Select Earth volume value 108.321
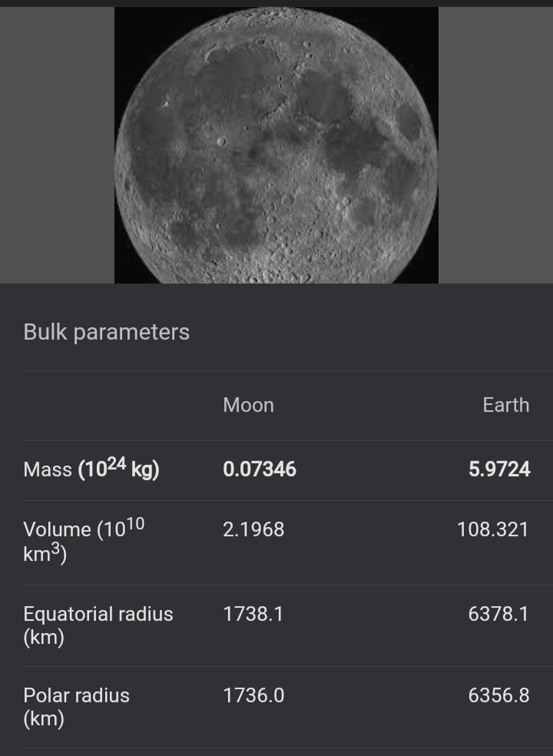 [x=492, y=529]
